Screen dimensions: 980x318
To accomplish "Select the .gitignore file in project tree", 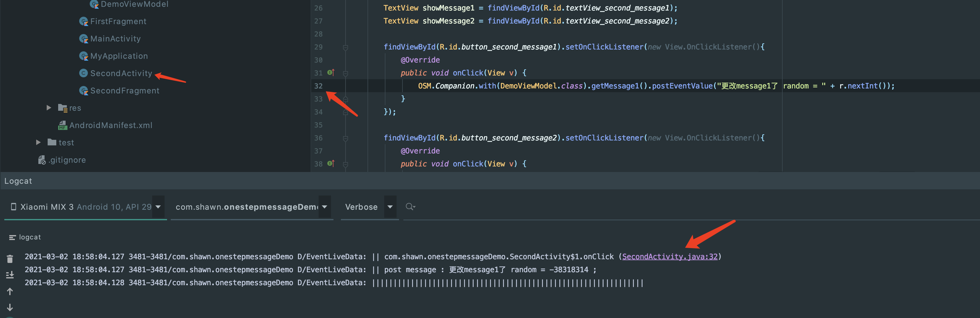I will 67,160.
